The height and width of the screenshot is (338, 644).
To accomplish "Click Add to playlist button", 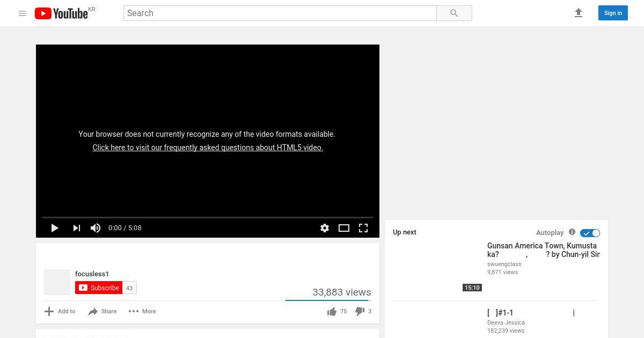I will click(x=60, y=311).
